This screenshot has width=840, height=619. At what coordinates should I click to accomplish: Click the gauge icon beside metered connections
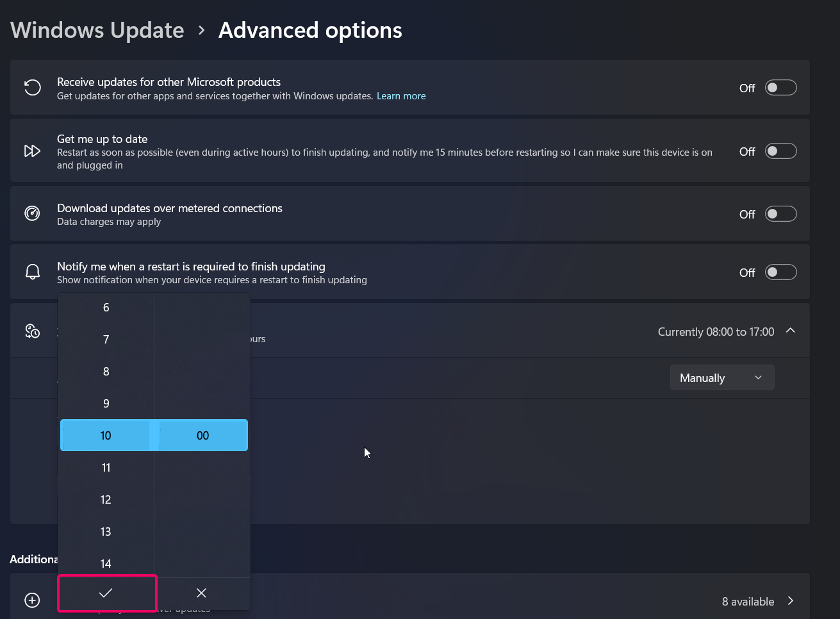tap(32, 214)
